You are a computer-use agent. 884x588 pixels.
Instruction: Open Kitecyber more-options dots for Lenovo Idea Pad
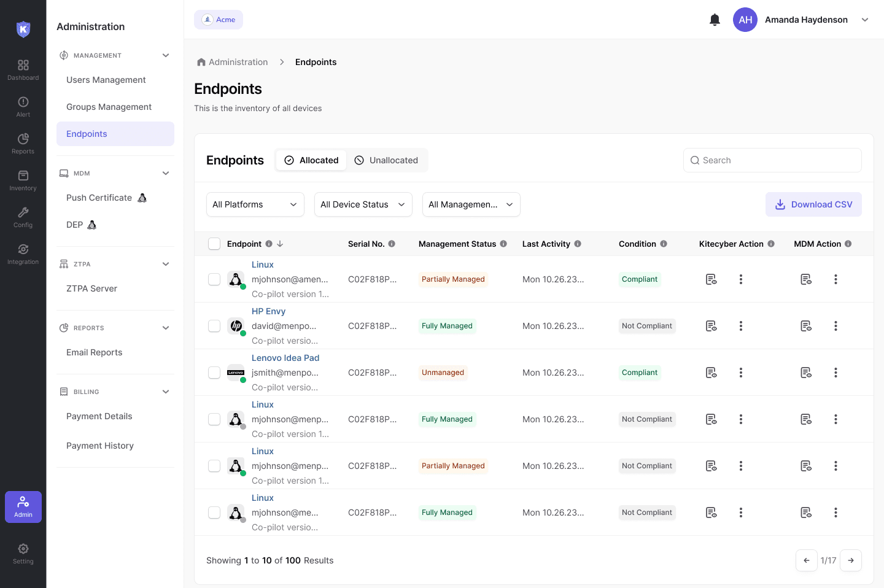pyautogui.click(x=741, y=373)
